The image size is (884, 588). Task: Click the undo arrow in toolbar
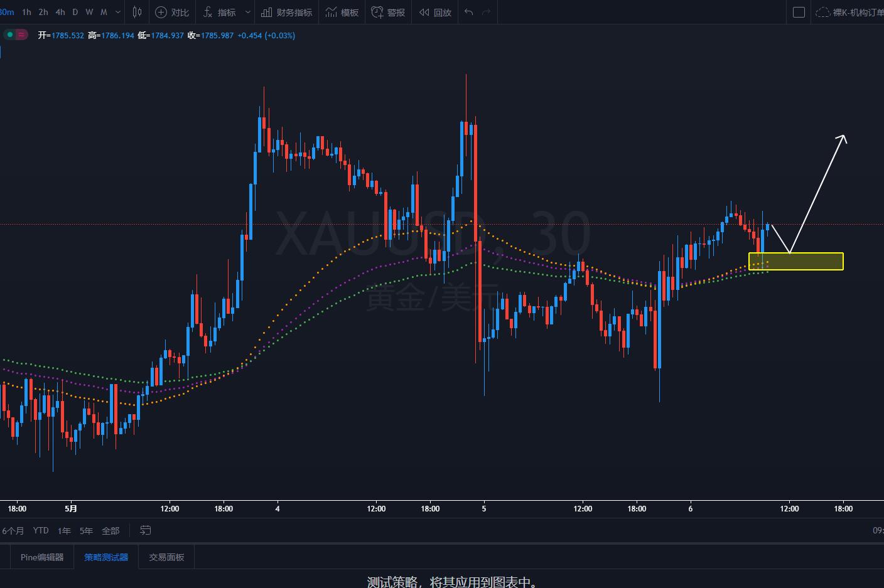tap(468, 12)
